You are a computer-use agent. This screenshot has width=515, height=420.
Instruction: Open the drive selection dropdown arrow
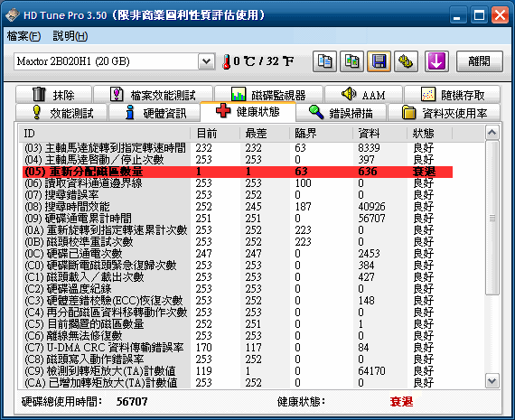click(206, 61)
